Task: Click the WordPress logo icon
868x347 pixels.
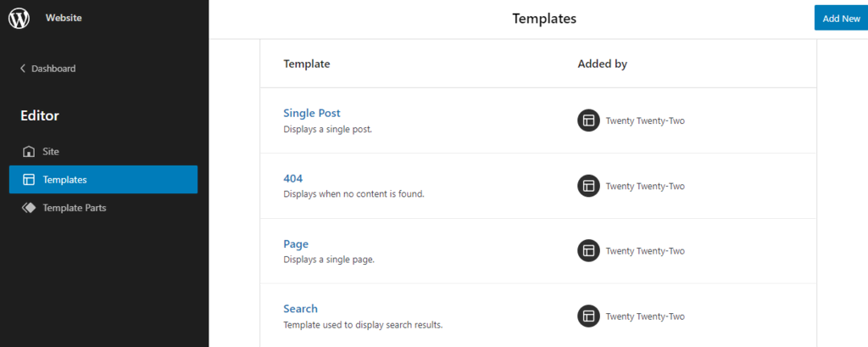Action: click(x=19, y=19)
